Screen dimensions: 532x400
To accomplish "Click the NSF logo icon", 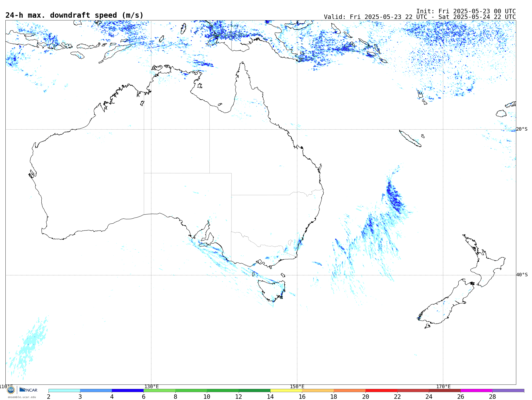I will click(x=11, y=390).
